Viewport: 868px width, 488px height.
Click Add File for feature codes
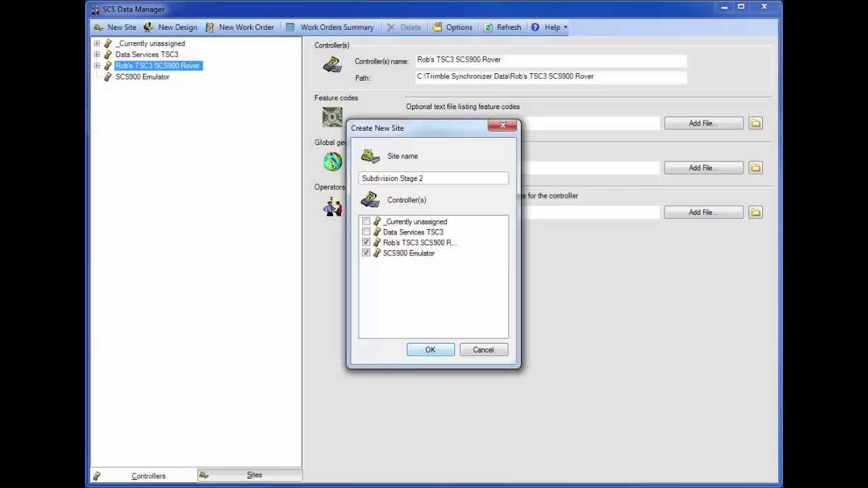click(704, 123)
